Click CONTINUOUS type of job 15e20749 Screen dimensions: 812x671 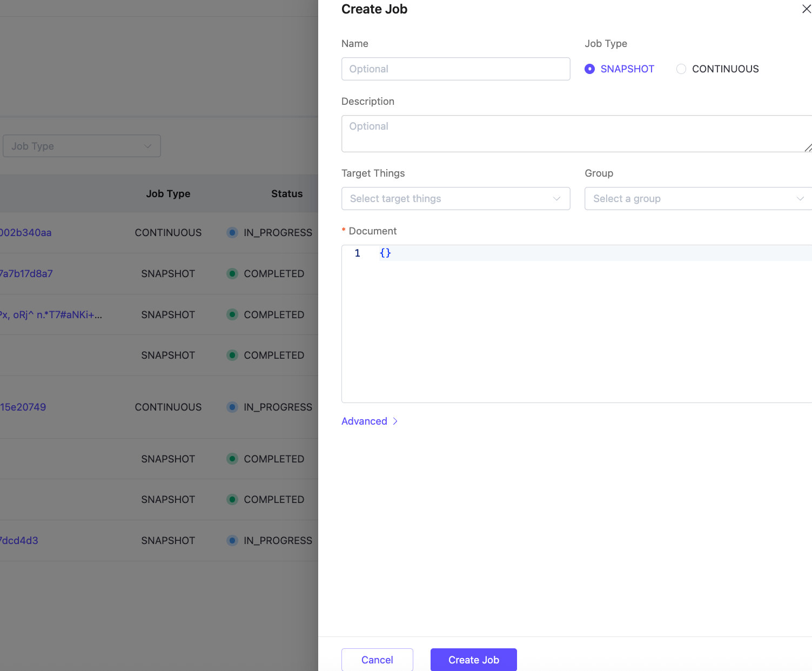pyautogui.click(x=168, y=407)
